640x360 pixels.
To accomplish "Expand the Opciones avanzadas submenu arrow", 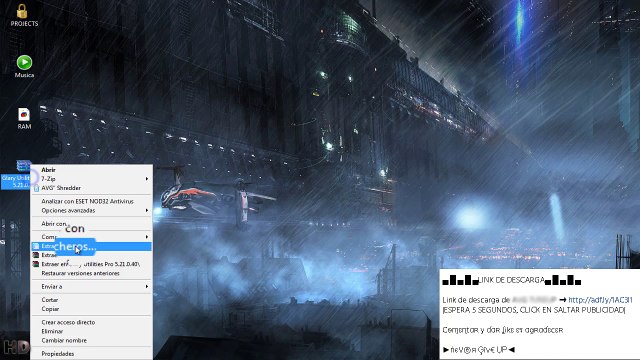I will click(147, 211).
